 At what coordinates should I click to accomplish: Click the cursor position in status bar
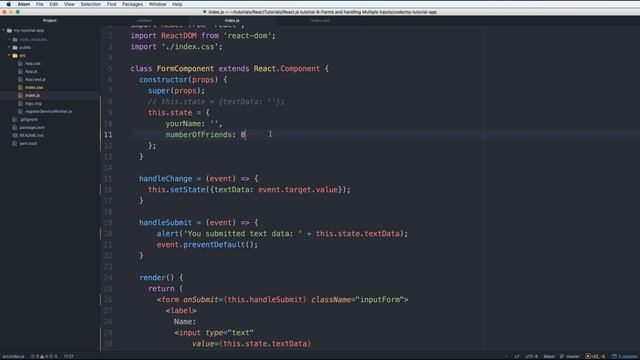69,356
